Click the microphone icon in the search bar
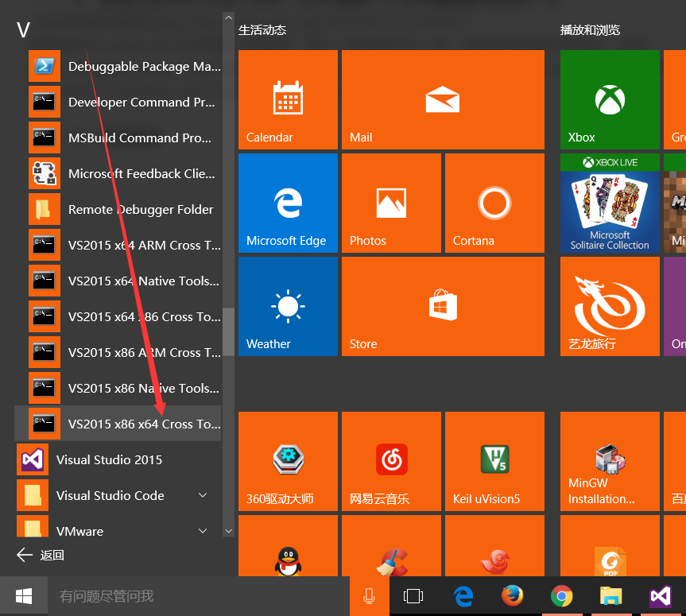 click(x=368, y=596)
